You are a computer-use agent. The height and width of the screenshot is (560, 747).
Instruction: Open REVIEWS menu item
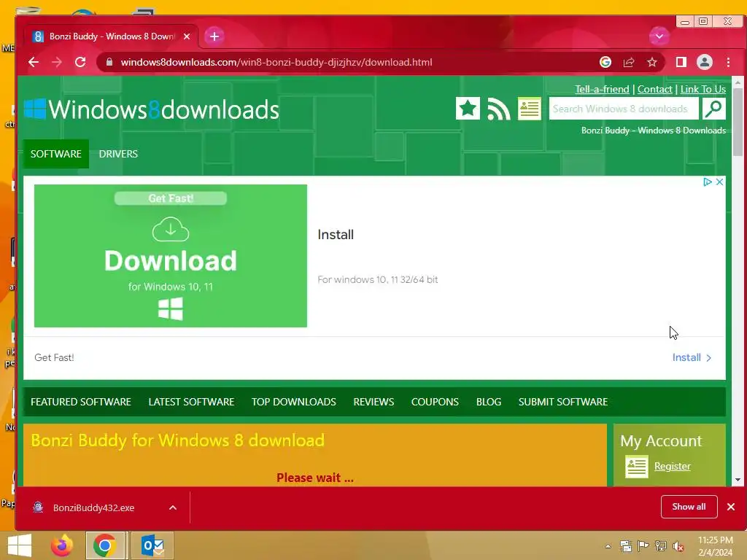pyautogui.click(x=373, y=402)
